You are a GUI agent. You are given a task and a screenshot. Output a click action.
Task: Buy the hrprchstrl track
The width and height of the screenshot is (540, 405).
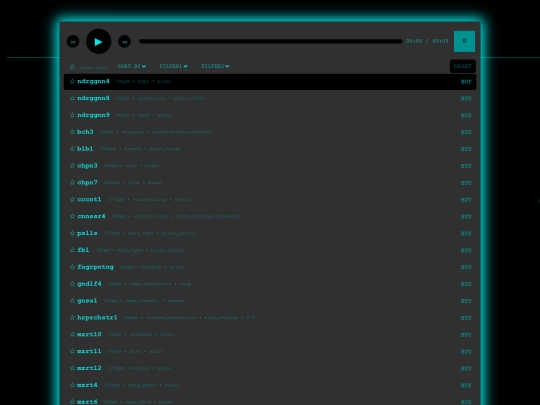(466, 318)
